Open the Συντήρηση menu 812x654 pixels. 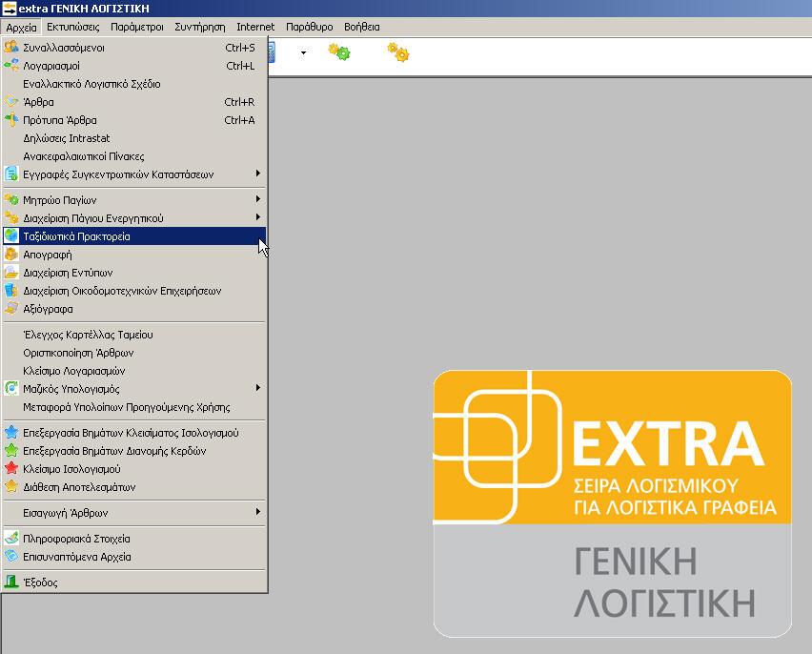coord(200,27)
